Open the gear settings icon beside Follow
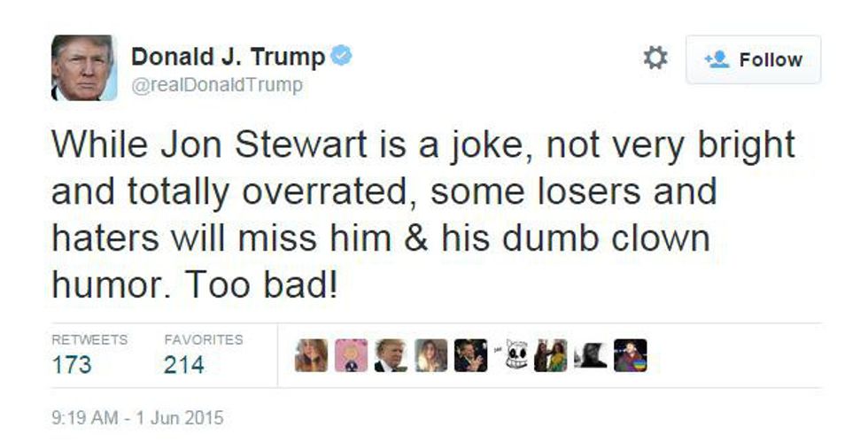 coord(655,58)
